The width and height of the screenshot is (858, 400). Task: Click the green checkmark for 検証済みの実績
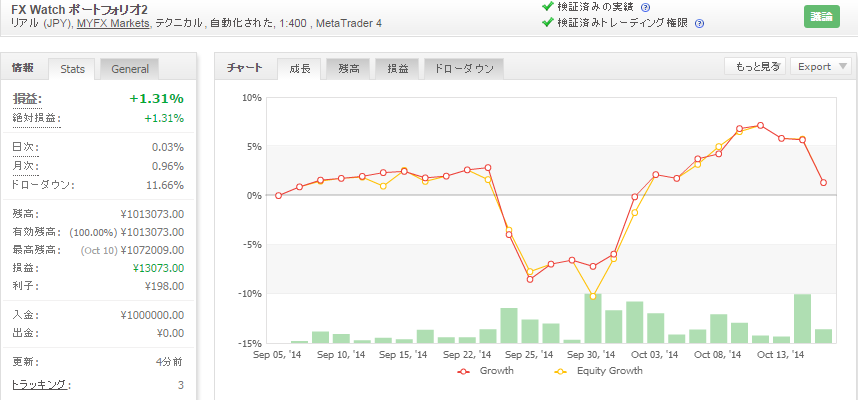point(547,7)
